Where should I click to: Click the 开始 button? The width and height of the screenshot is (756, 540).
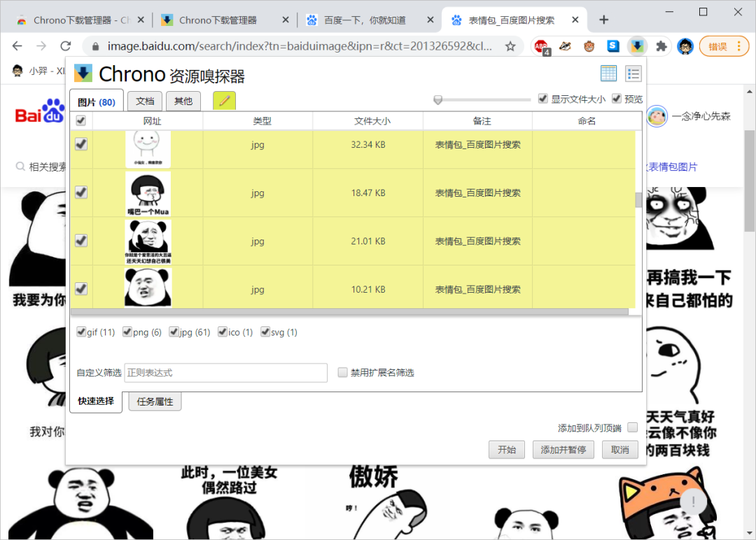(507, 450)
